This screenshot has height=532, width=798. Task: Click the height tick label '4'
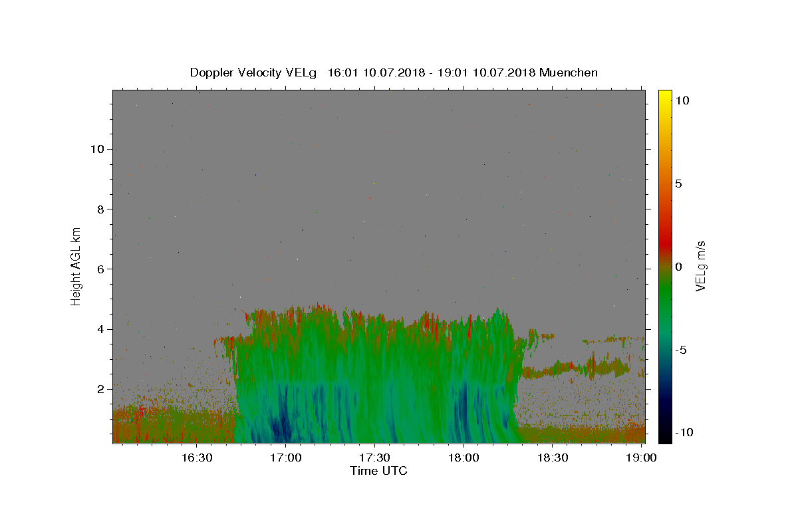coord(101,329)
